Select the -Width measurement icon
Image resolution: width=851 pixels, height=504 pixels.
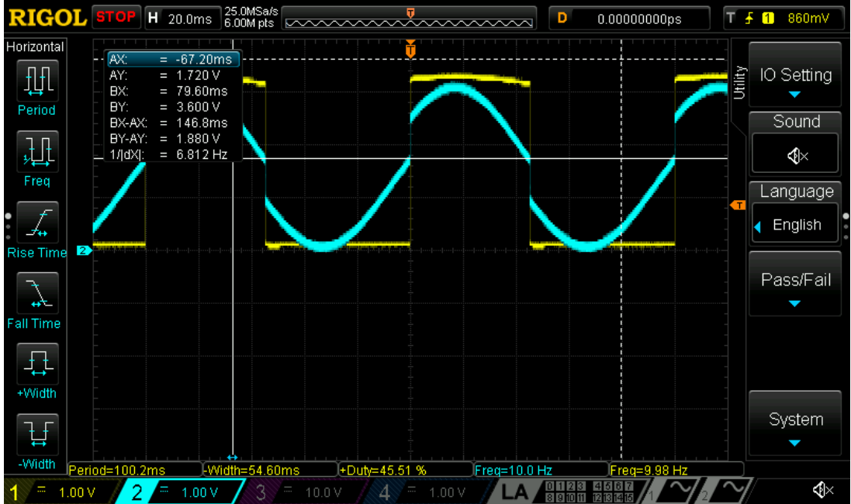point(37,434)
